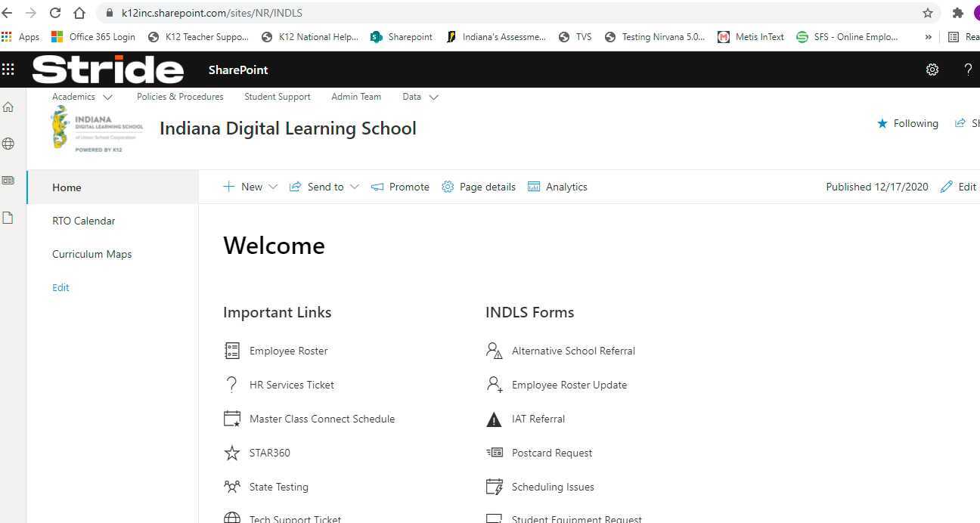Open the Sharepoint bookmark
980x523 pixels.
coord(402,36)
